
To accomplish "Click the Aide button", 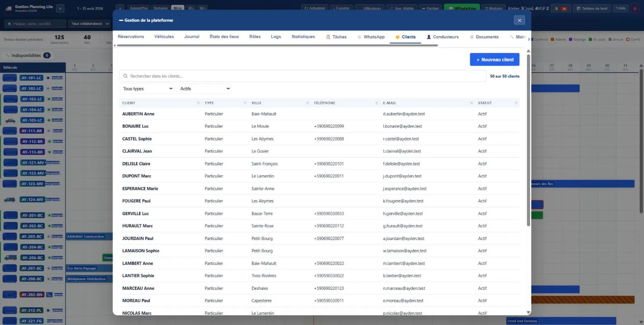I will click(620, 8).
